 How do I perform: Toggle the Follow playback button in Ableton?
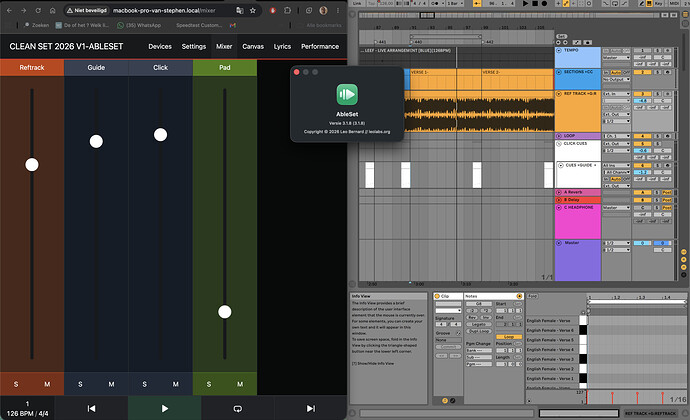[477, 4]
